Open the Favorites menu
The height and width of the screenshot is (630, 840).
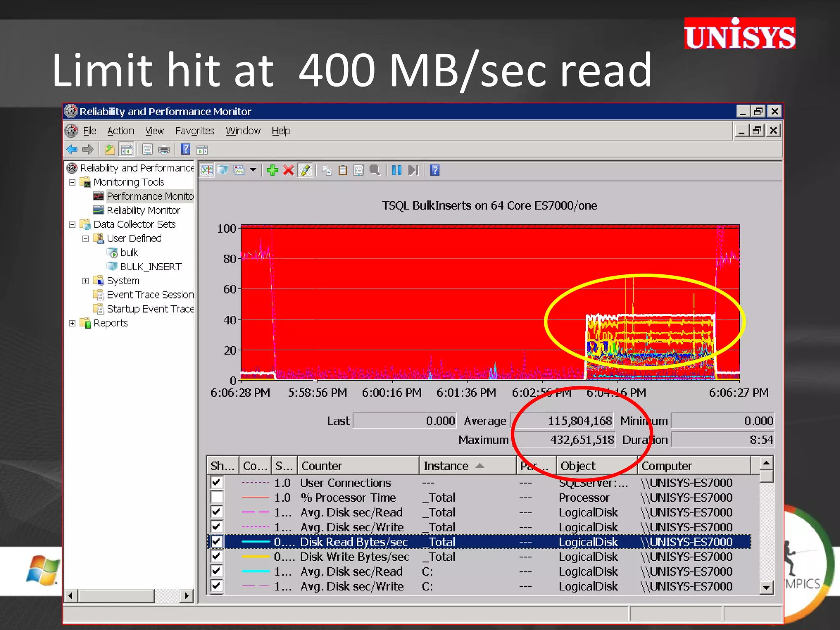[194, 131]
